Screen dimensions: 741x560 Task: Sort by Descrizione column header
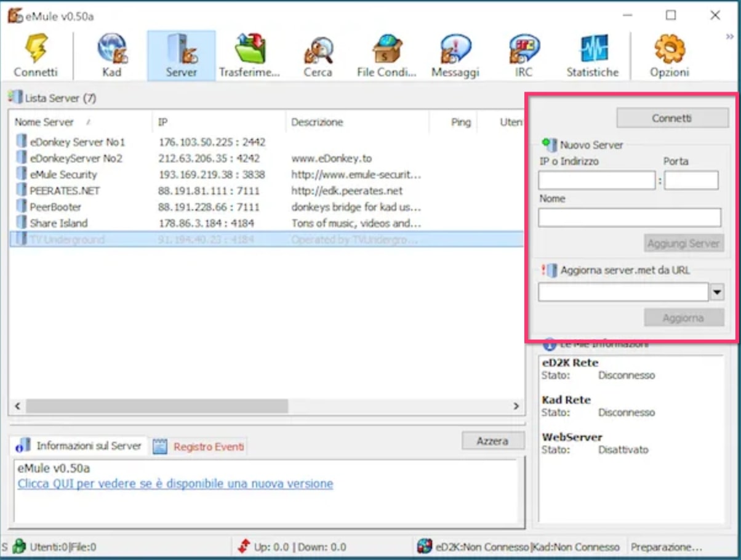coord(357,122)
